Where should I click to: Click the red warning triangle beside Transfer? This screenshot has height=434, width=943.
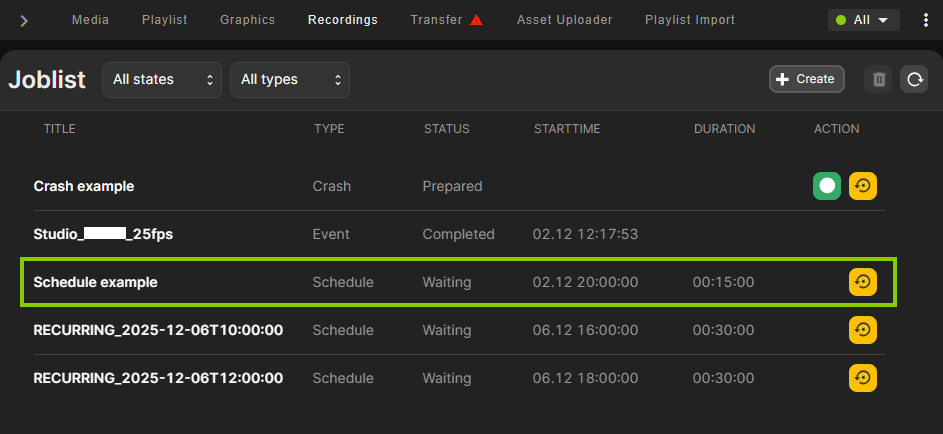476,20
